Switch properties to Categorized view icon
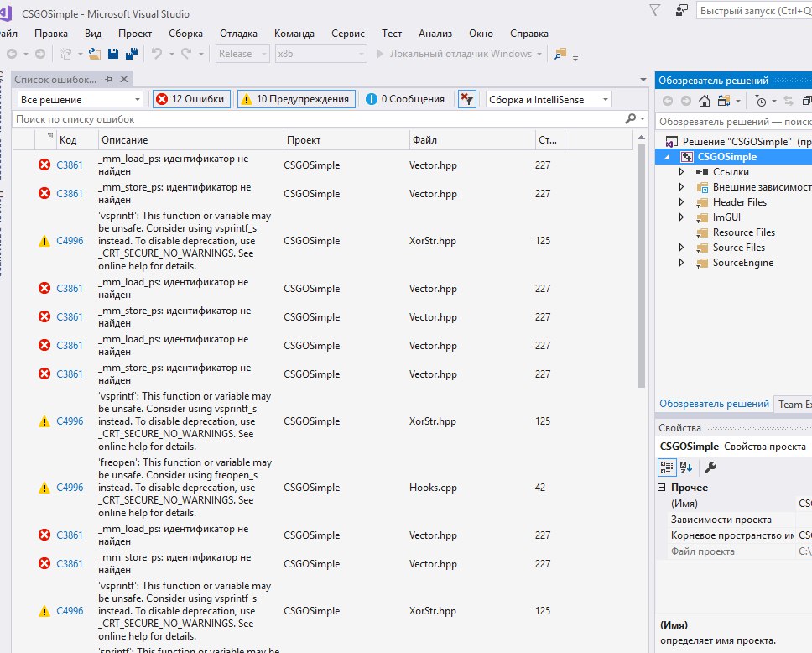 (667, 468)
